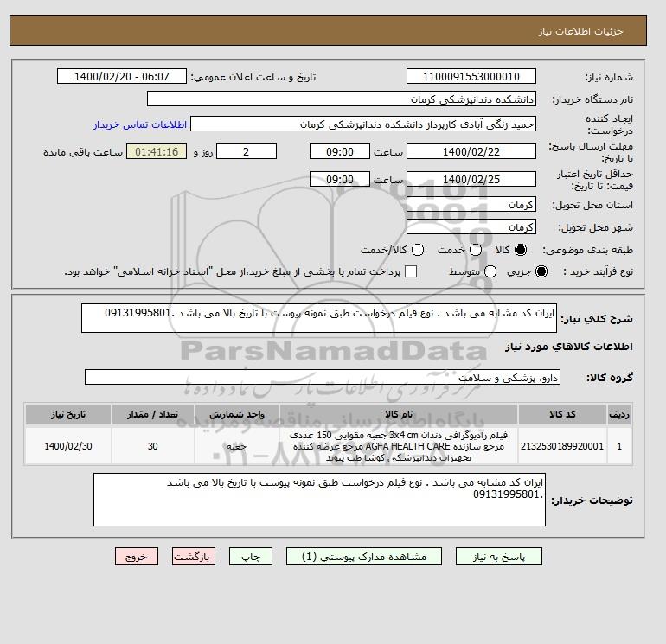Click the goods group field دارو، پزشکی و سلامت
Screen dimensions: 666x644
point(323,377)
